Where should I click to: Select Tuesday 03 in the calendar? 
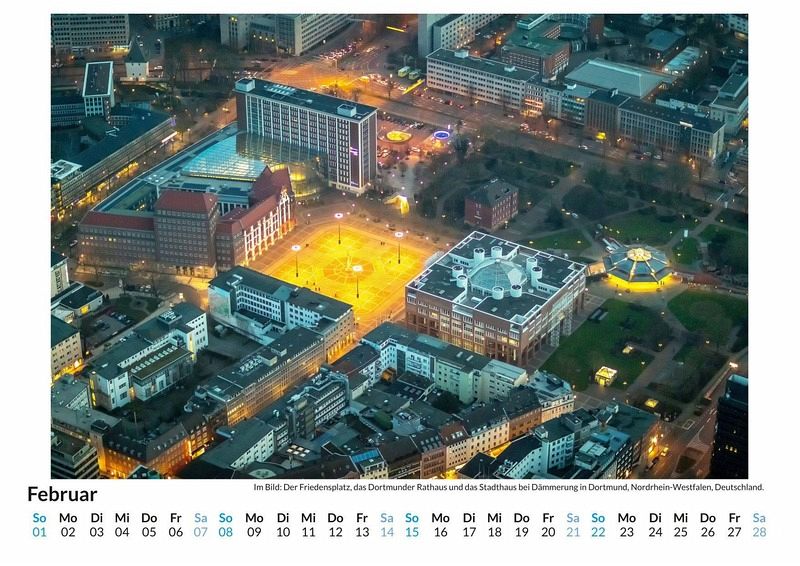point(96,525)
